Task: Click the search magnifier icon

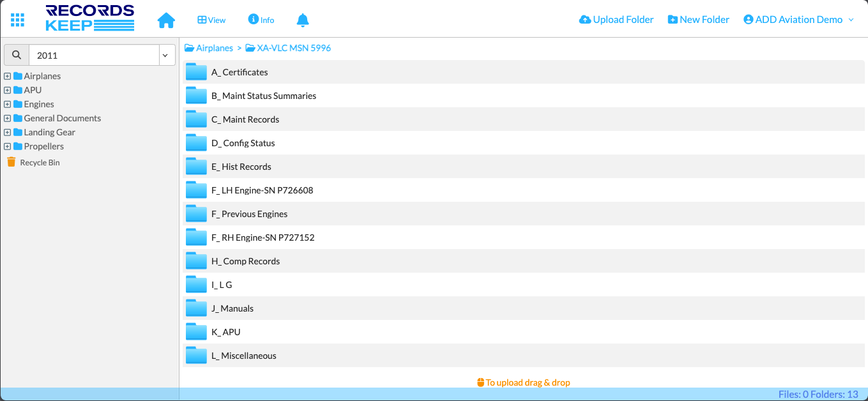Action: pyautogui.click(x=17, y=56)
